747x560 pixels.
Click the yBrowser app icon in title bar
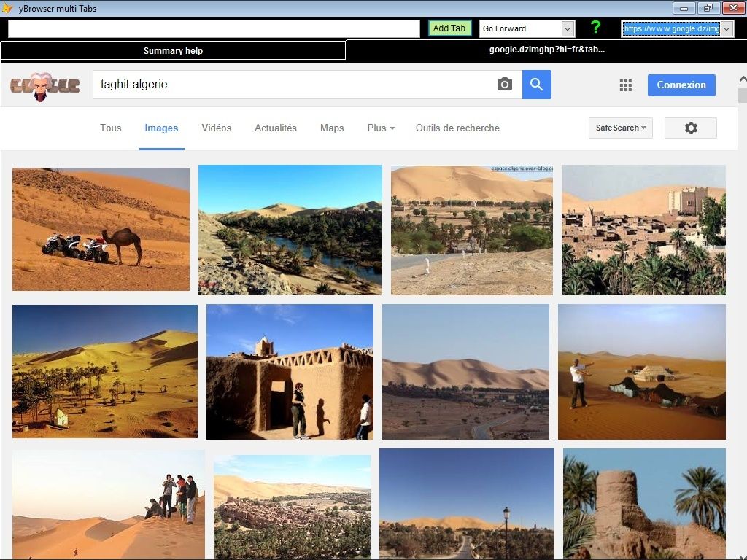(7, 8)
